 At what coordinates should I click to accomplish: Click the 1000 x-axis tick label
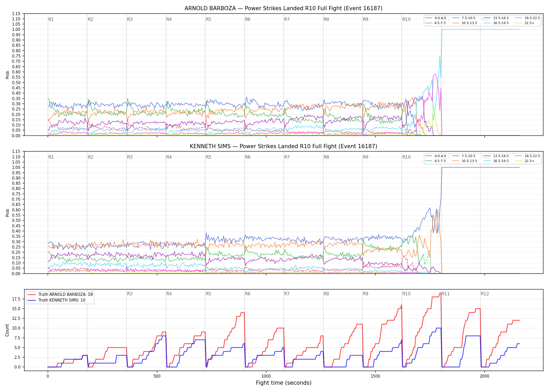[x=266, y=376]
